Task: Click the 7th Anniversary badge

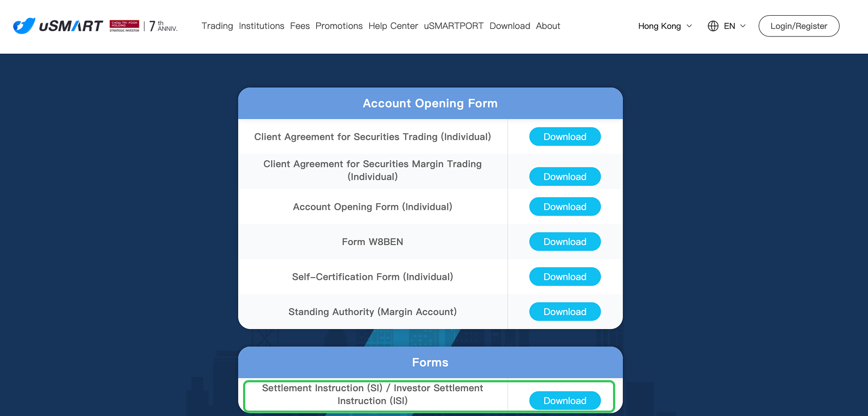Action: point(163,26)
